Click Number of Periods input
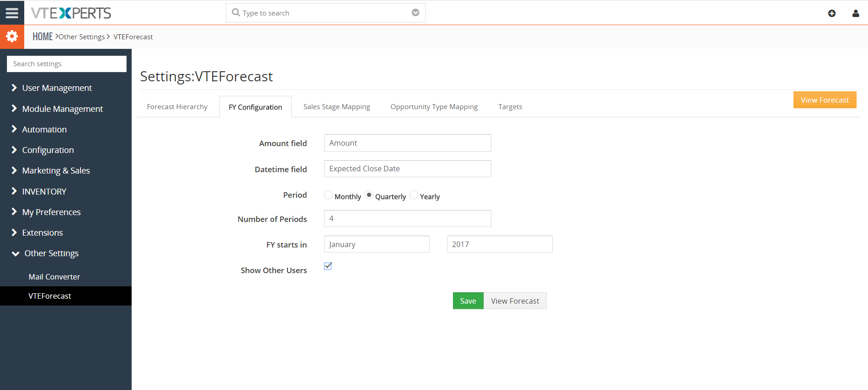 pyautogui.click(x=407, y=218)
